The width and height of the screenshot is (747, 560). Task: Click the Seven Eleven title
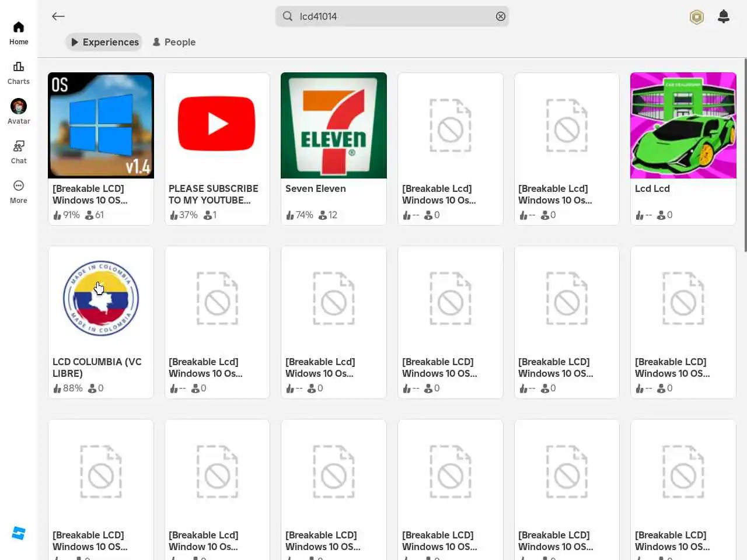pyautogui.click(x=316, y=188)
